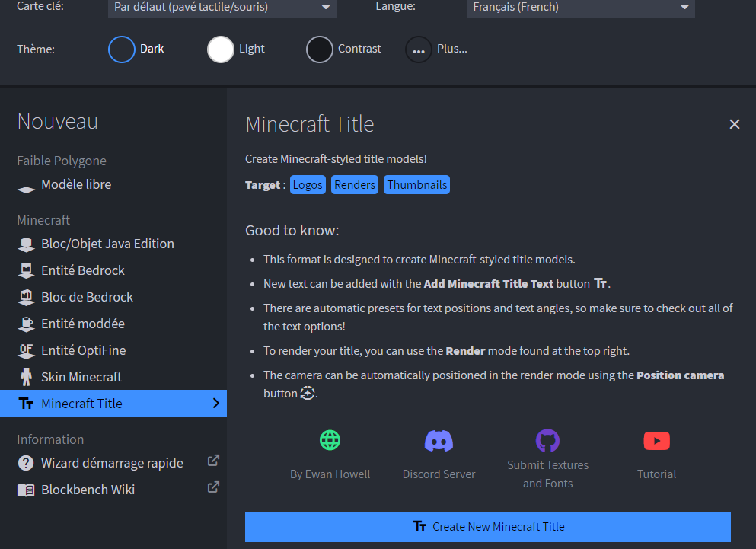The width and height of the screenshot is (756, 549).
Task: Click the Thumbnails target tag
Action: 417,185
